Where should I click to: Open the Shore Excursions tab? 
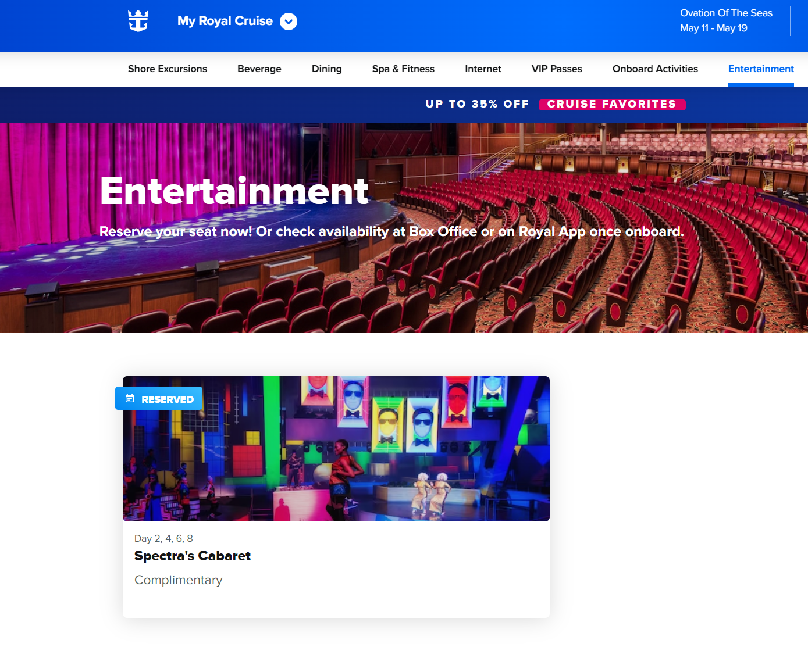click(168, 69)
